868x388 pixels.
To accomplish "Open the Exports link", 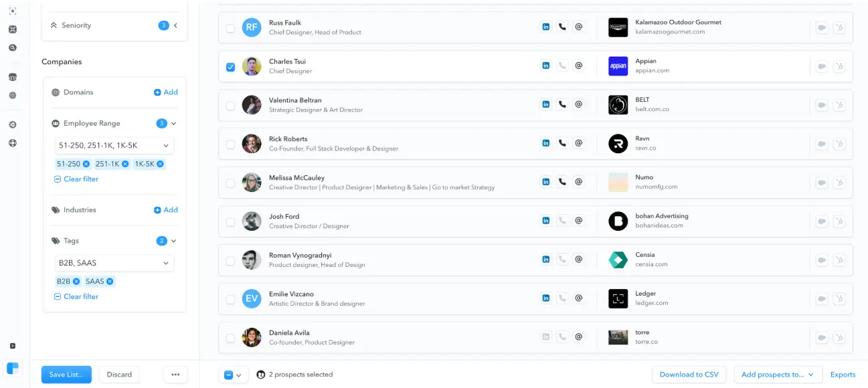I will tap(843, 375).
